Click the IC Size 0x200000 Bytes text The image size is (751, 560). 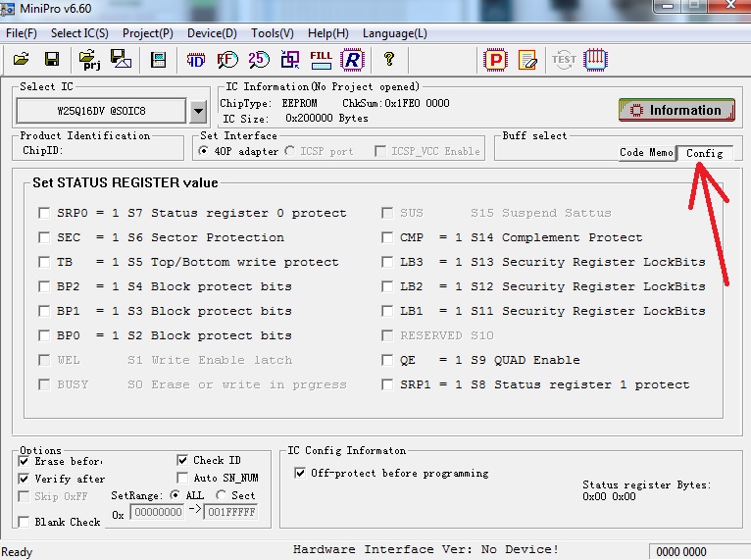coord(295,118)
